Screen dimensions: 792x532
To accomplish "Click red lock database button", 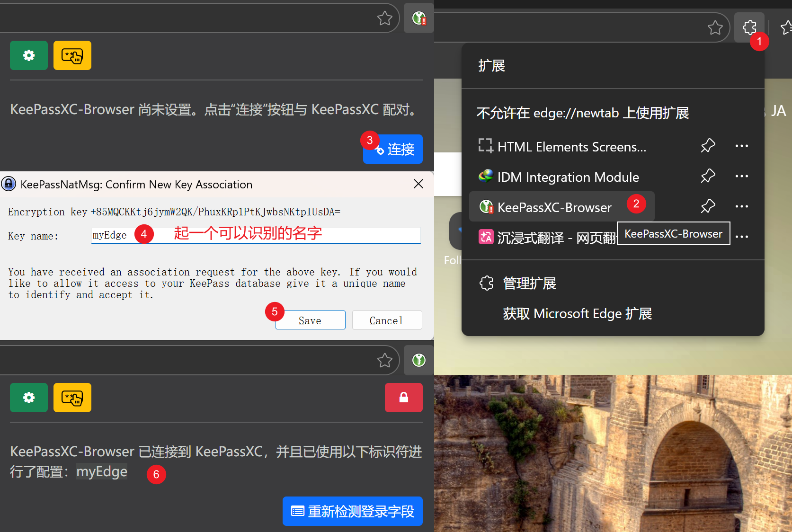I will [404, 398].
